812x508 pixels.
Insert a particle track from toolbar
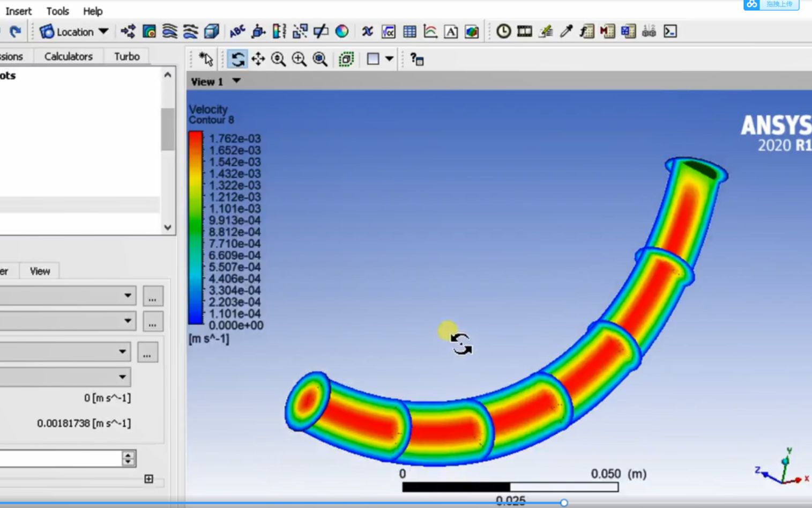pyautogui.click(x=190, y=32)
